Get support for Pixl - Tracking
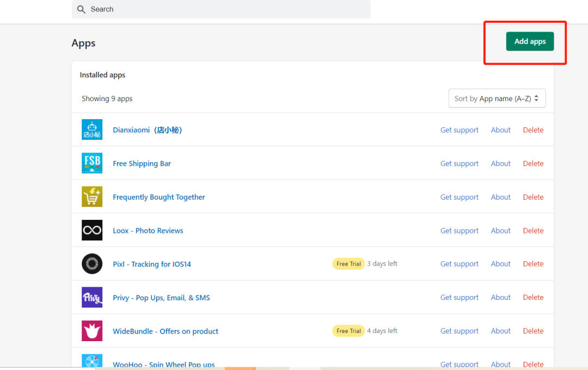 (460, 264)
